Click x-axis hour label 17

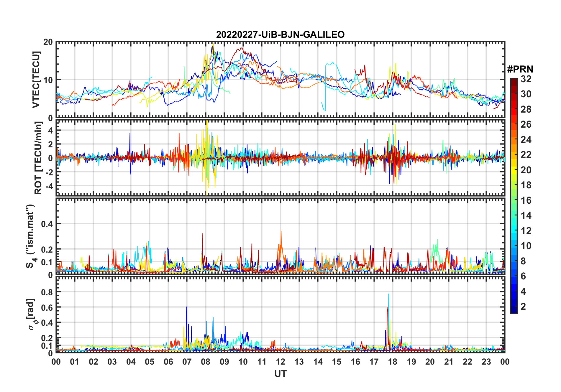[x=374, y=362]
